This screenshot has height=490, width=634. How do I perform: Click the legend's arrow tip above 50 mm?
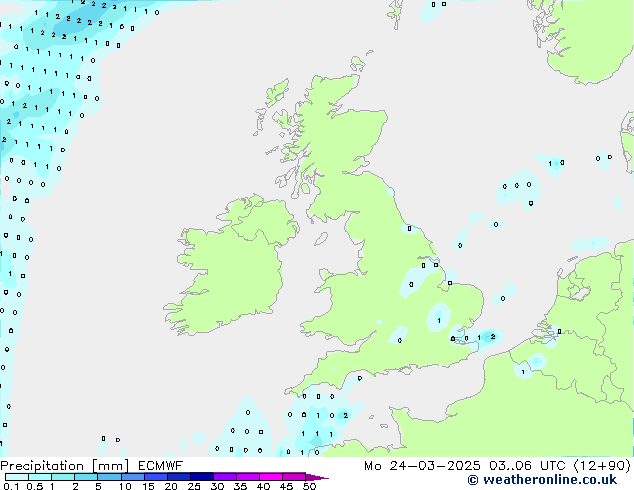click(317, 477)
